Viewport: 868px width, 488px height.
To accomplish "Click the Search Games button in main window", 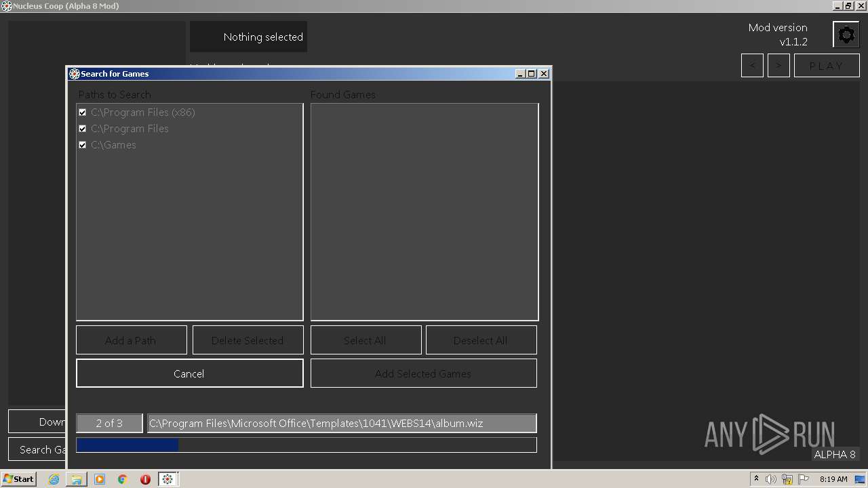I will pyautogui.click(x=38, y=449).
